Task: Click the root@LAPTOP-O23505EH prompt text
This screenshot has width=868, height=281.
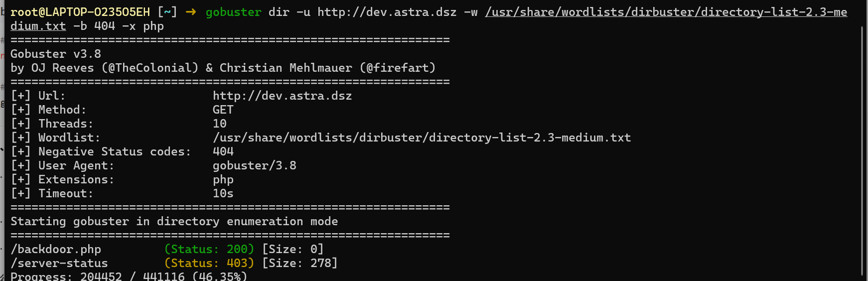Action: pyautogui.click(x=80, y=12)
